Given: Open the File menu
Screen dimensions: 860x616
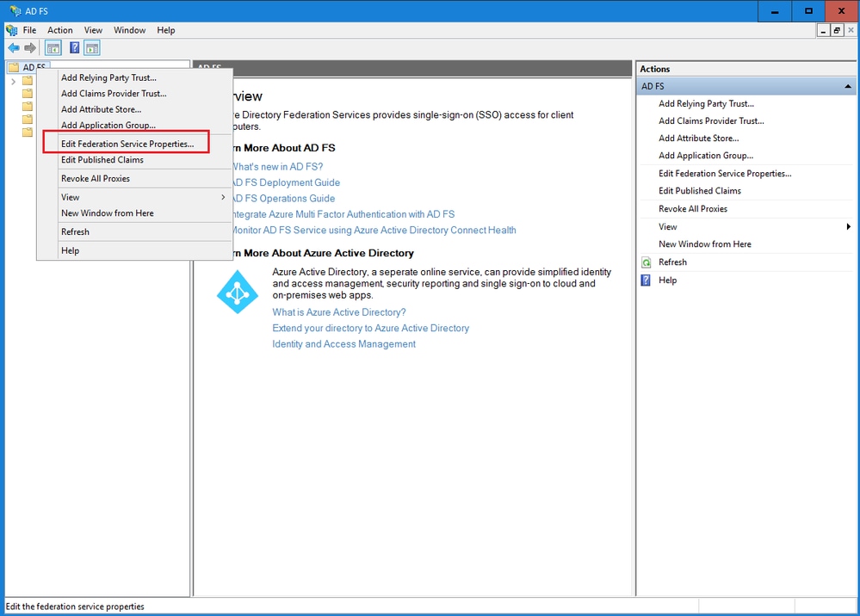Looking at the screenshot, I should (29, 30).
